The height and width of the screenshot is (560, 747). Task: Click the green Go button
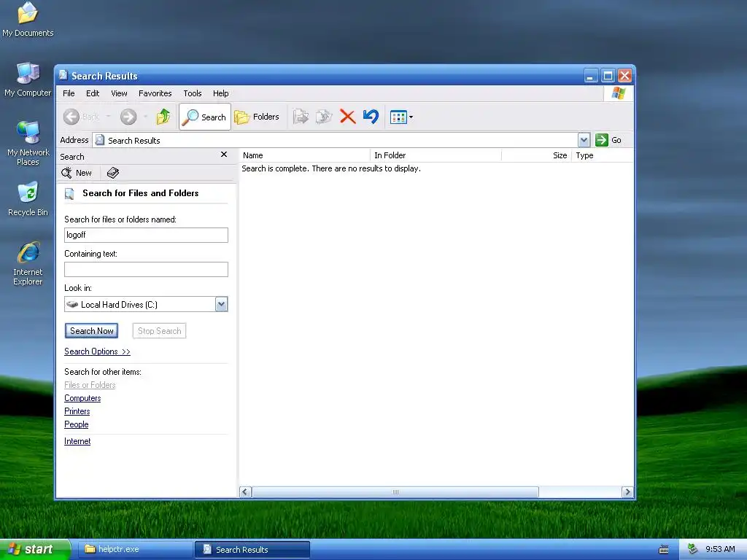[x=608, y=140]
